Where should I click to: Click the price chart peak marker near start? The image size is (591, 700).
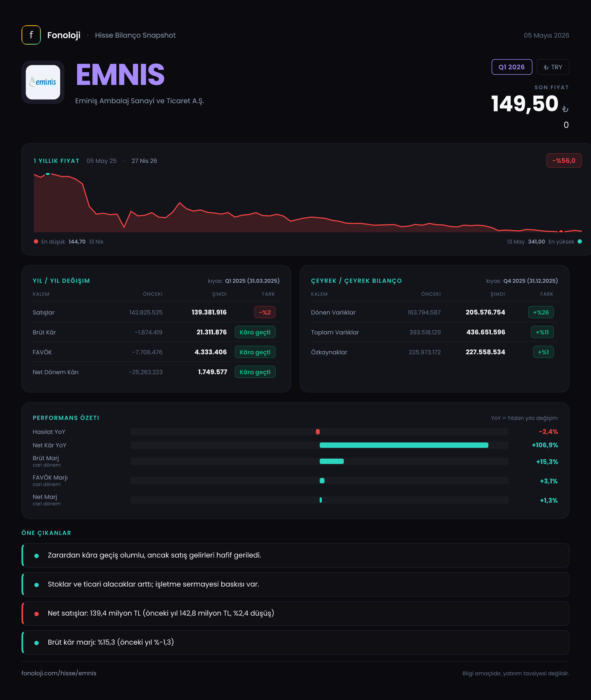point(48,173)
